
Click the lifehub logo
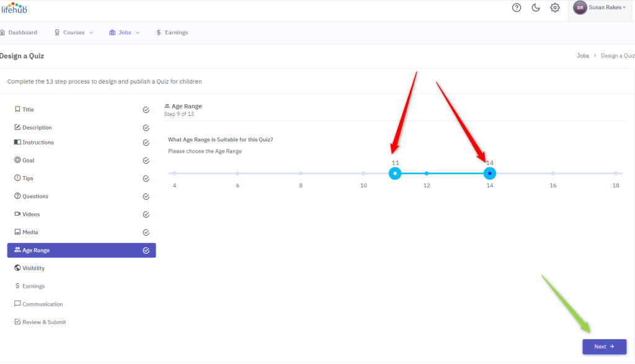click(14, 8)
